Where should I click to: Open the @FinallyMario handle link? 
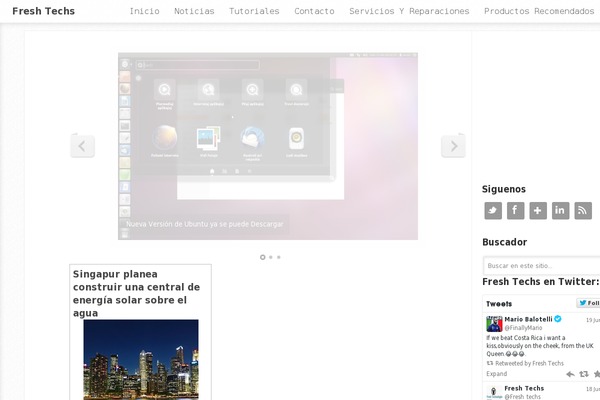pyautogui.click(x=523, y=328)
